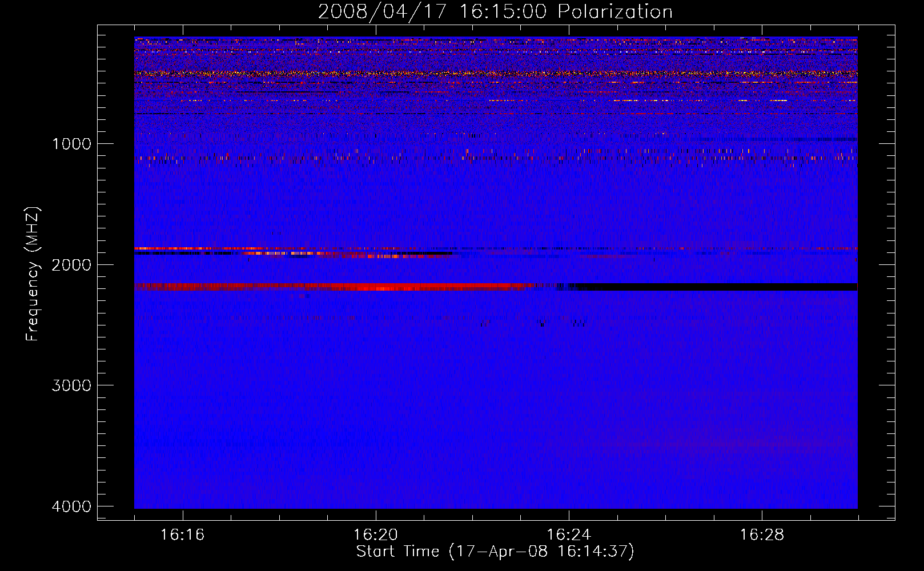Click the '3000' frequency tick label
Screen dimensions: 924x571
pos(71,385)
